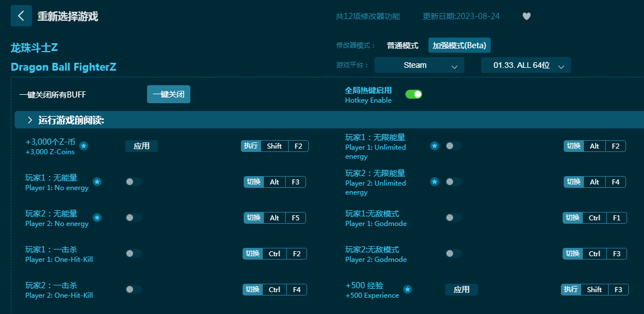644x314 pixels.
Task: Click 应用 for +500 Experience
Action: coord(461,289)
